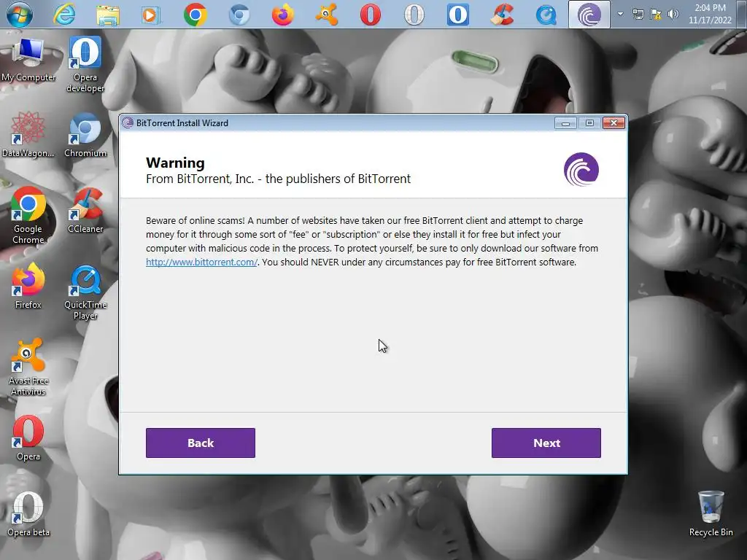747x560 pixels.
Task: Open Windows Media Player in the taskbar
Action: coord(151,15)
